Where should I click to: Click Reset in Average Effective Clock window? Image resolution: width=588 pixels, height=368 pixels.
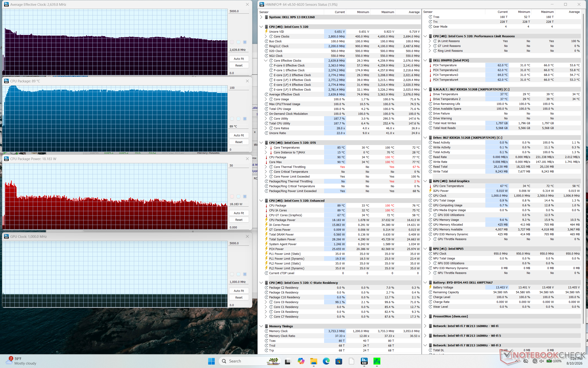239,66
